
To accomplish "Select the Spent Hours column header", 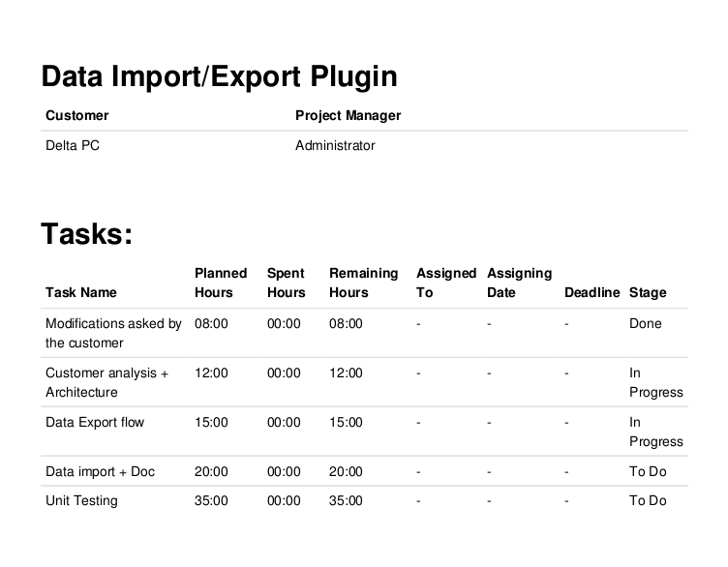I will coord(286,283).
